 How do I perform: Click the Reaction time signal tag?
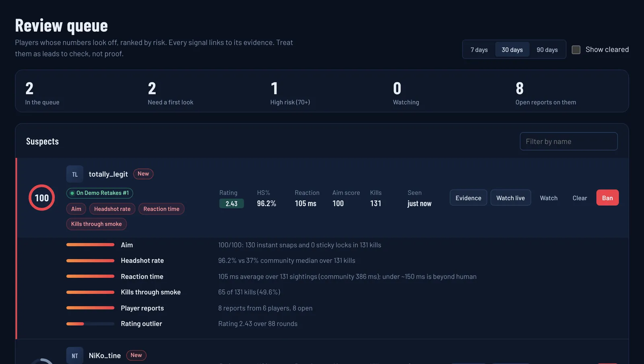point(161,209)
